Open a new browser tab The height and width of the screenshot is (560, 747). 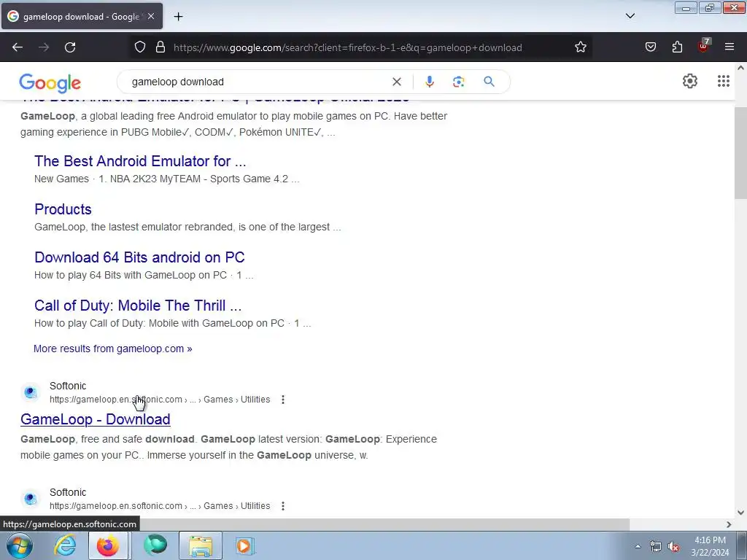point(178,17)
